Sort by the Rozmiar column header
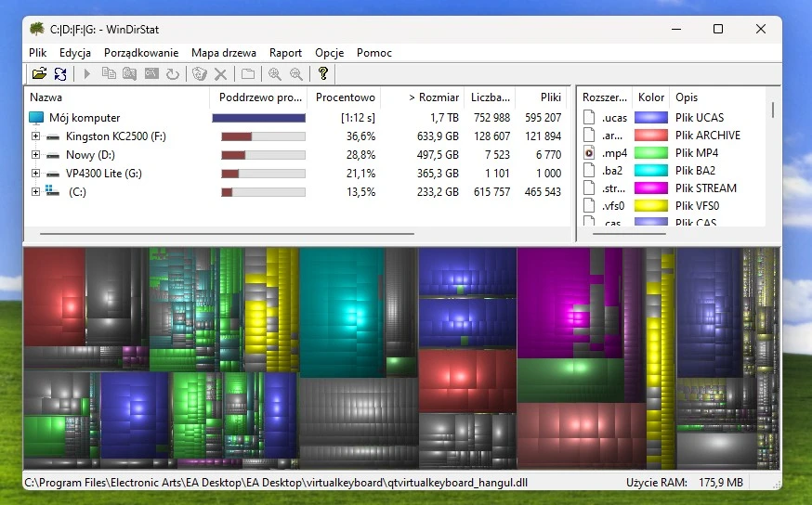 [x=434, y=97]
